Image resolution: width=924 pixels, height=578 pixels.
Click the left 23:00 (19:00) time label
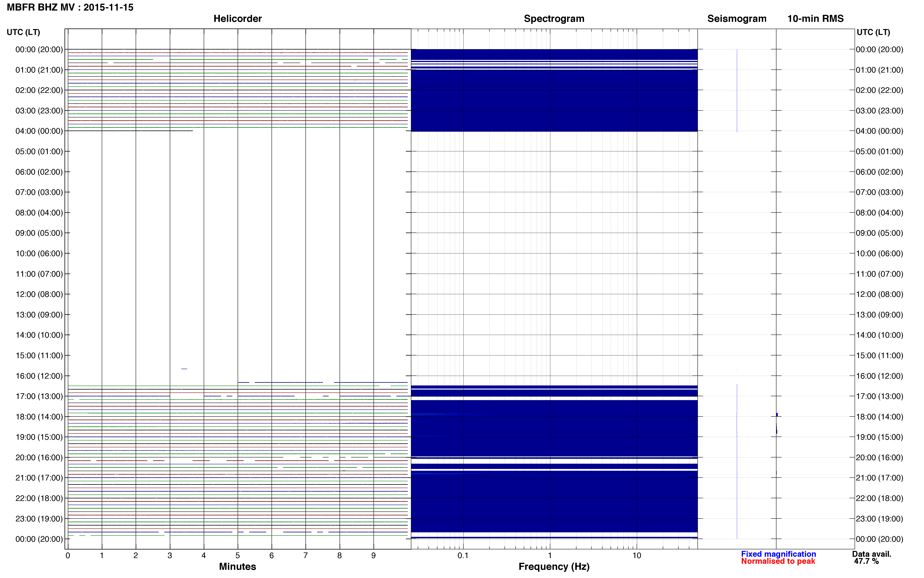tap(39, 519)
